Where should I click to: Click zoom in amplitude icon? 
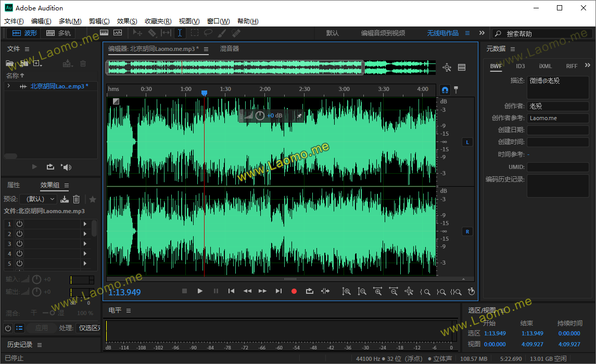pos(346,292)
